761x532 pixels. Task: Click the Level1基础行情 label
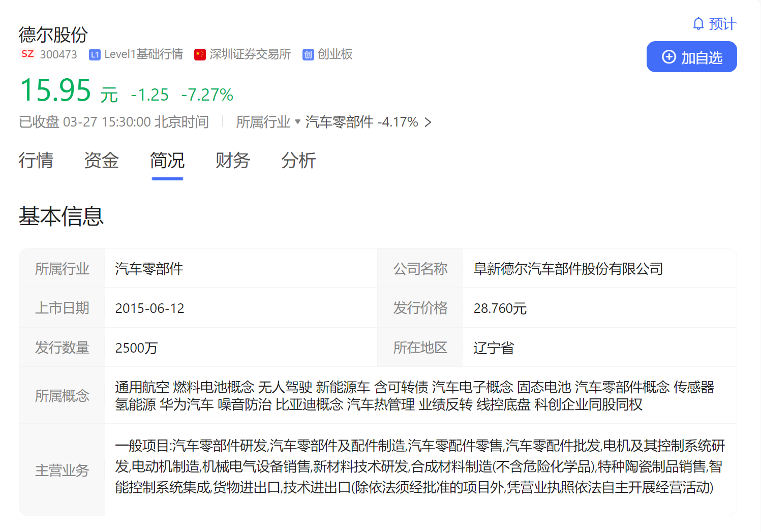(143, 54)
